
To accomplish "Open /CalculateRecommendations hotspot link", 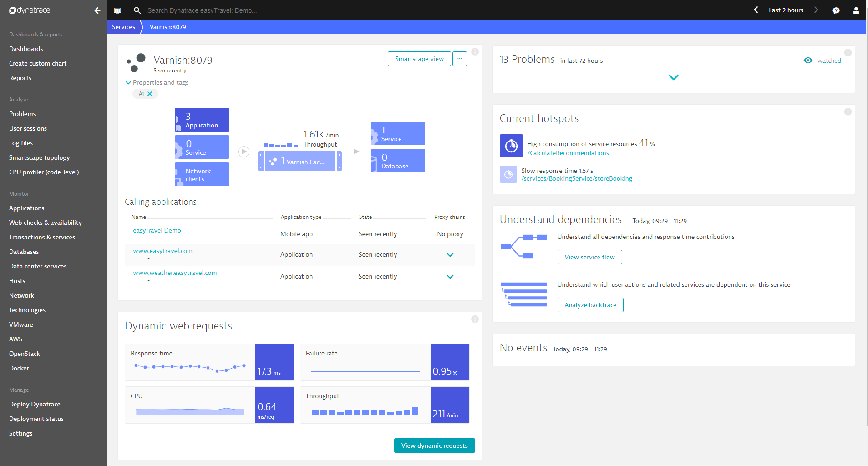I will pyautogui.click(x=568, y=153).
